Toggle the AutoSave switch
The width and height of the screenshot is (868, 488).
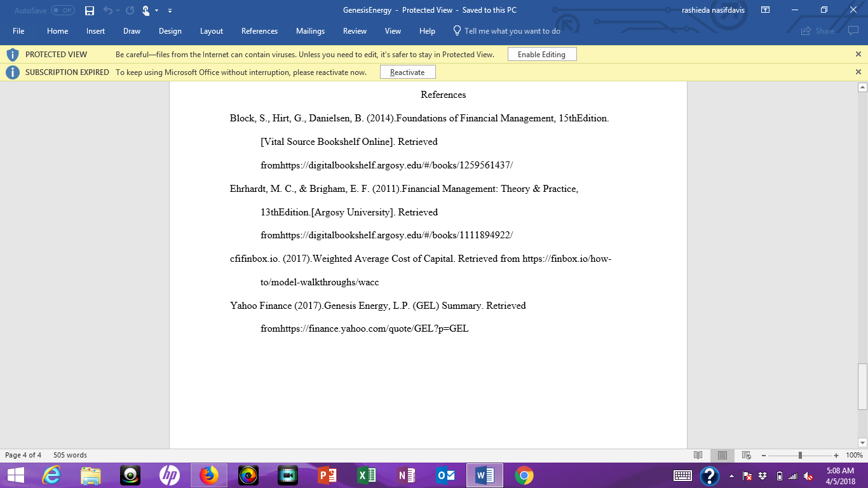click(x=62, y=11)
